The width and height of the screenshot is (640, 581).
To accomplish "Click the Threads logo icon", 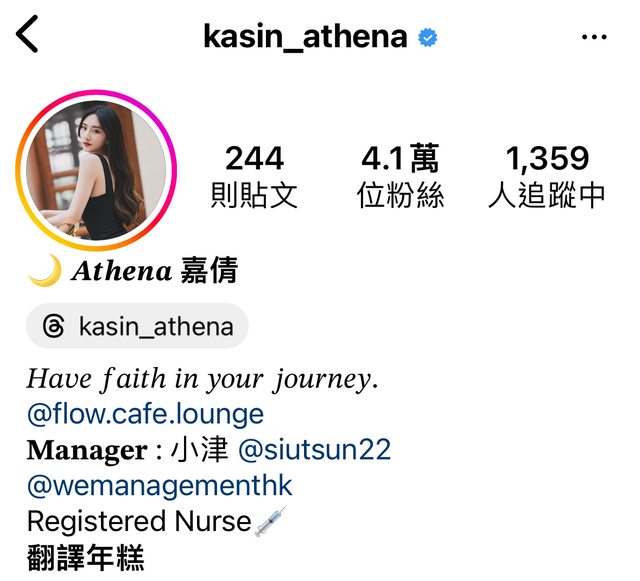I will pyautogui.click(x=53, y=326).
